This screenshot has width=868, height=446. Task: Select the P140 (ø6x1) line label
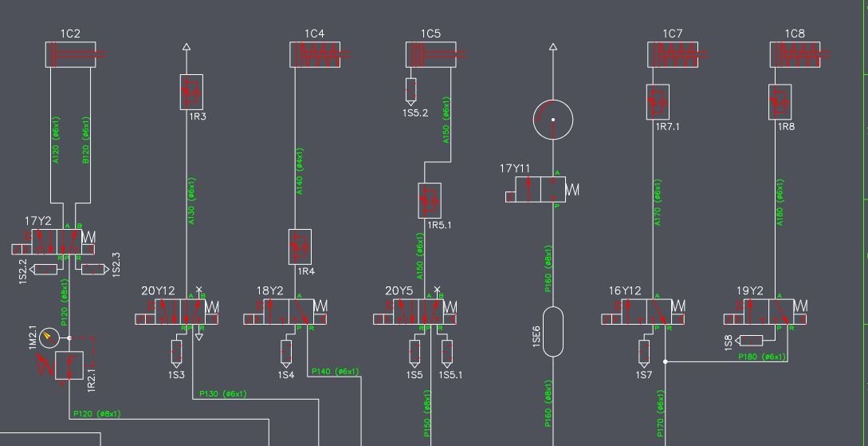coord(335,371)
